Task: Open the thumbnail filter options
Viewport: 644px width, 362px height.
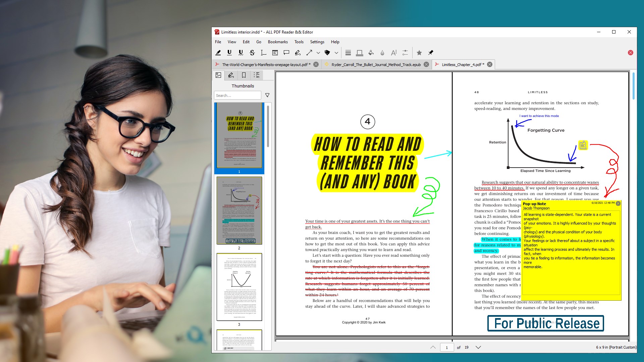Action: click(x=267, y=95)
